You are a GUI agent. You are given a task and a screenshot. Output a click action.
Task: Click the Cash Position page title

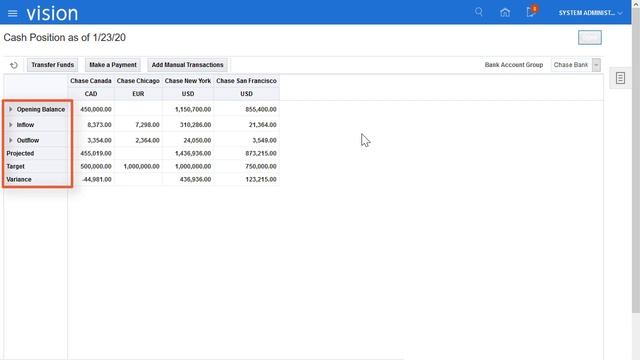point(64,38)
